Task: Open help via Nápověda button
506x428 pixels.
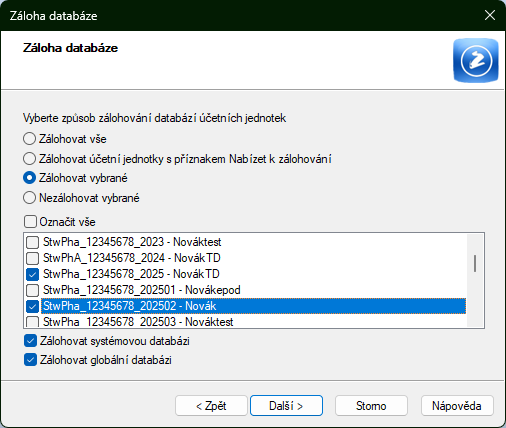Action: click(x=457, y=406)
